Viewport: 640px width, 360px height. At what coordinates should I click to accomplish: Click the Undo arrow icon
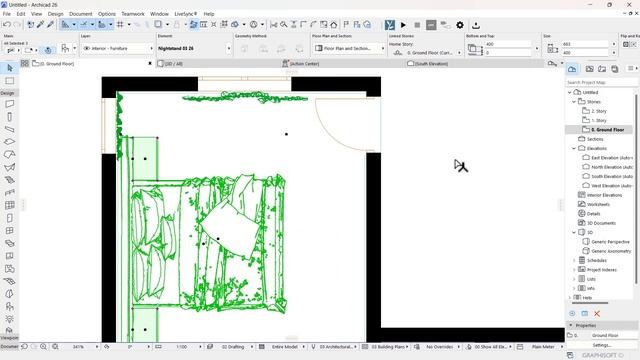tap(7, 25)
